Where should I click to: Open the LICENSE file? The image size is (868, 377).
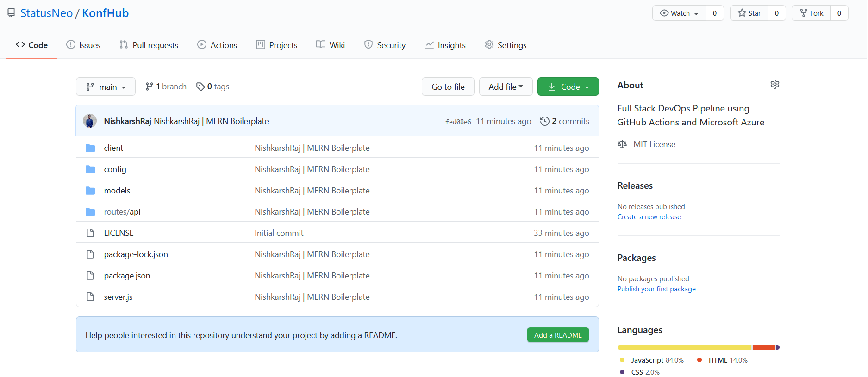(x=119, y=233)
